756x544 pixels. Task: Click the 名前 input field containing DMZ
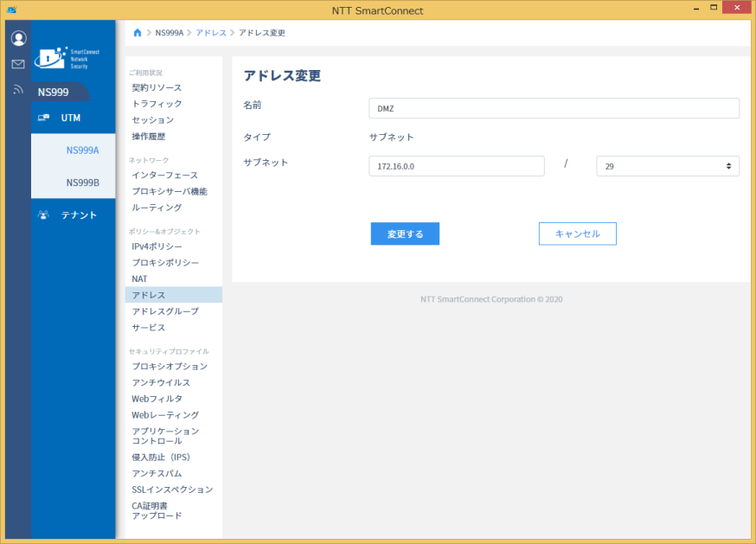tap(554, 108)
